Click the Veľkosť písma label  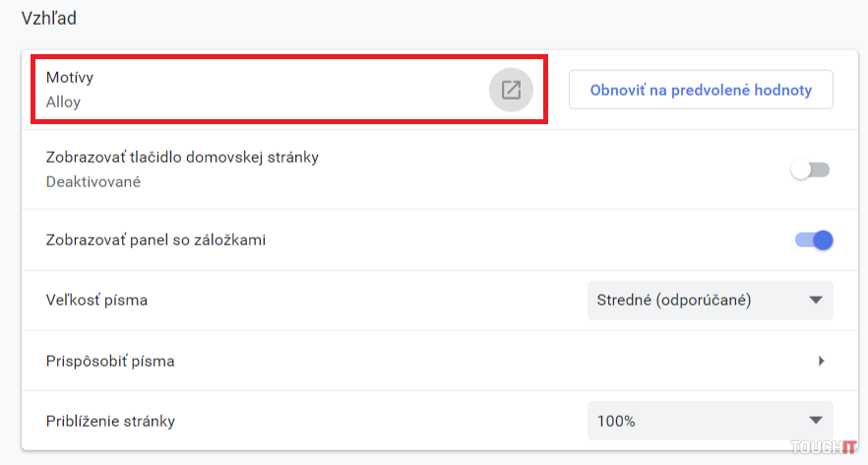point(96,300)
